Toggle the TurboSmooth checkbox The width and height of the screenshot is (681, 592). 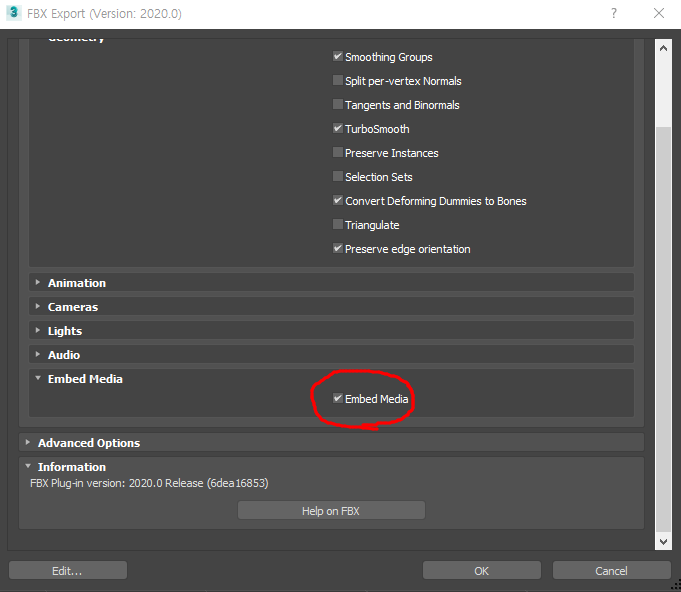[x=337, y=128]
